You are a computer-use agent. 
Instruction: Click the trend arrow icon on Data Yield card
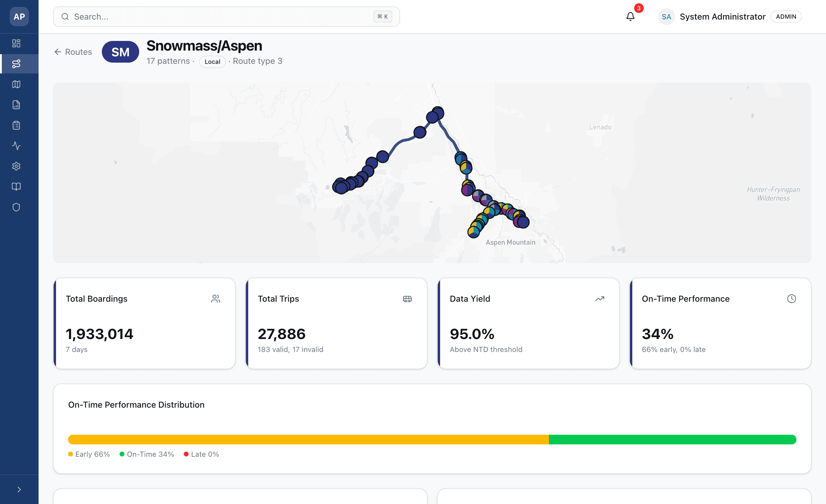pyautogui.click(x=599, y=299)
